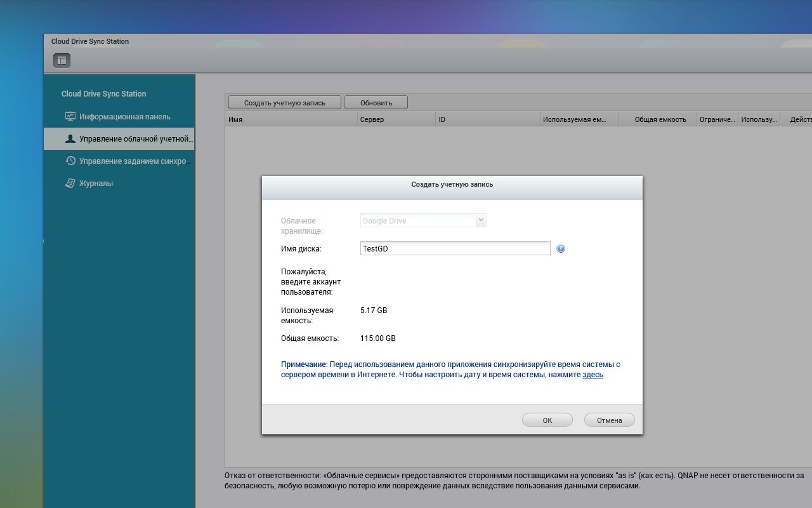Open the Журналы section
The image size is (812, 508).
pos(119,183)
